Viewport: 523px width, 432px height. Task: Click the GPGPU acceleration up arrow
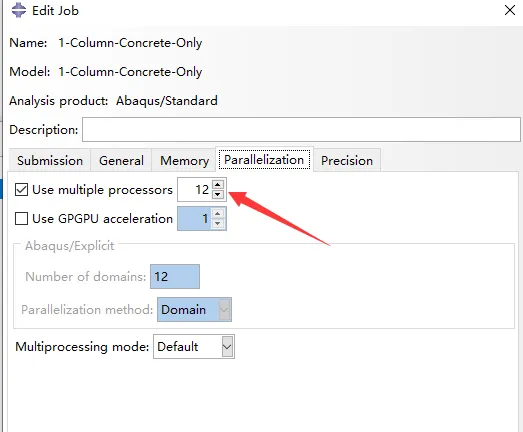coord(218,213)
